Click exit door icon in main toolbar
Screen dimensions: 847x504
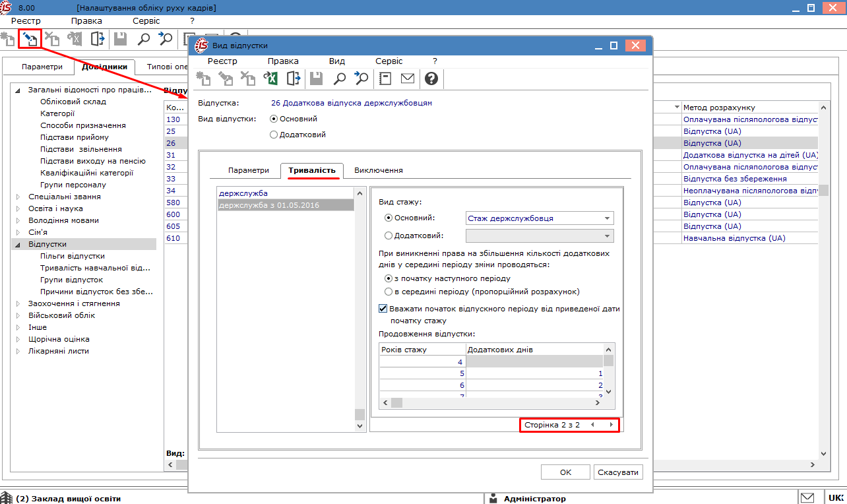[98, 38]
